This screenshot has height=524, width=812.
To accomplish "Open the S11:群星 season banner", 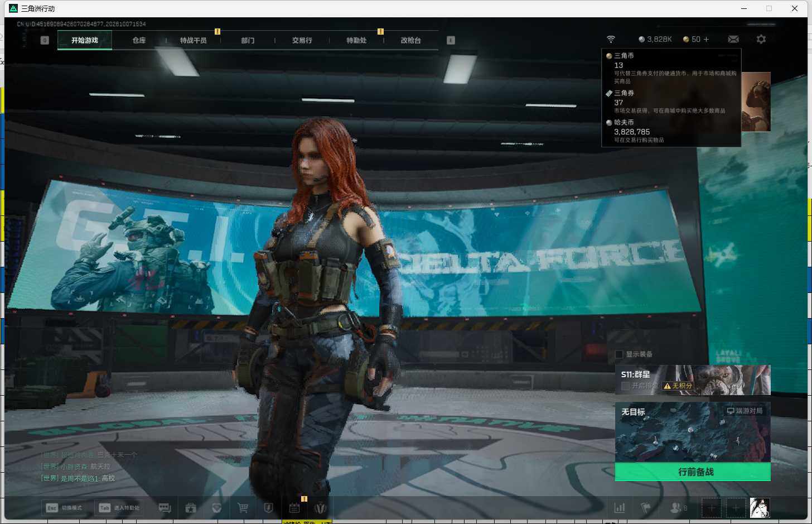I will [693, 380].
